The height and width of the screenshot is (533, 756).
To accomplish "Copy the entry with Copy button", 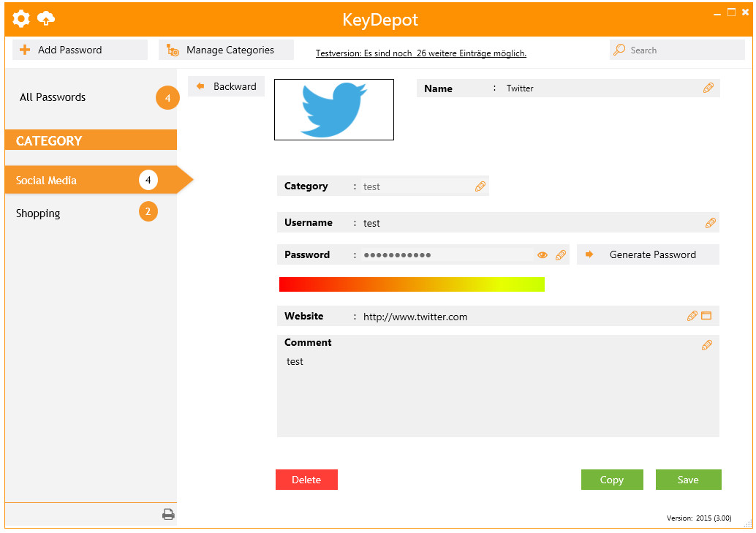I will (612, 480).
